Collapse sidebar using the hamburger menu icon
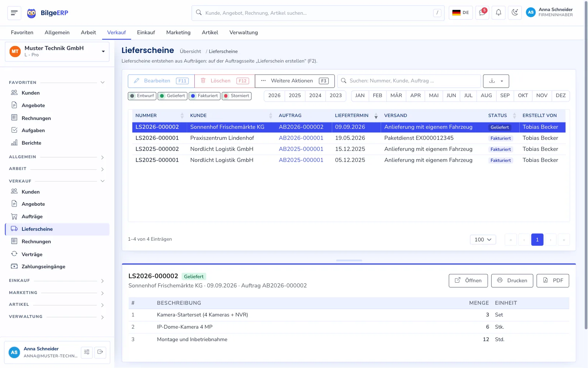 [14, 13]
